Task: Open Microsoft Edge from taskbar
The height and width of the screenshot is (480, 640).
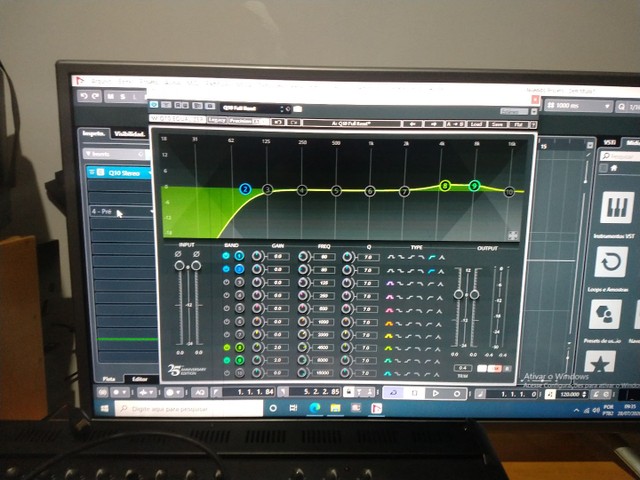Action: pyautogui.click(x=315, y=407)
